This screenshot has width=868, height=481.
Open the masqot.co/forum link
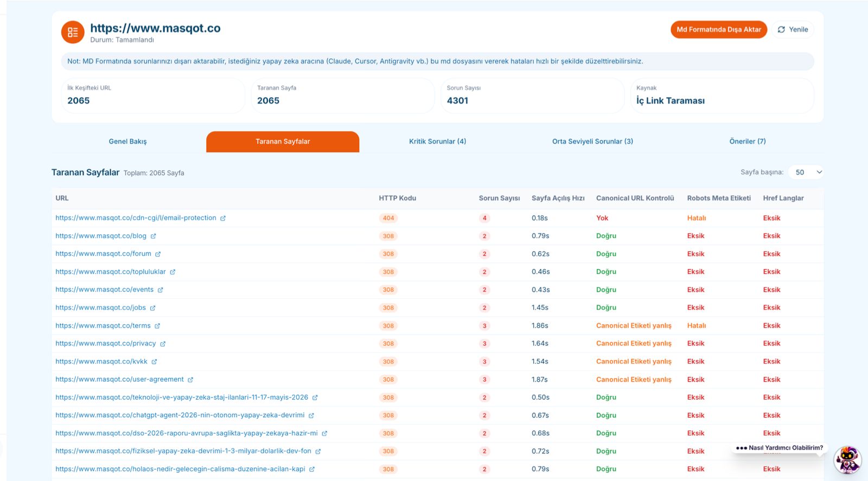103,254
